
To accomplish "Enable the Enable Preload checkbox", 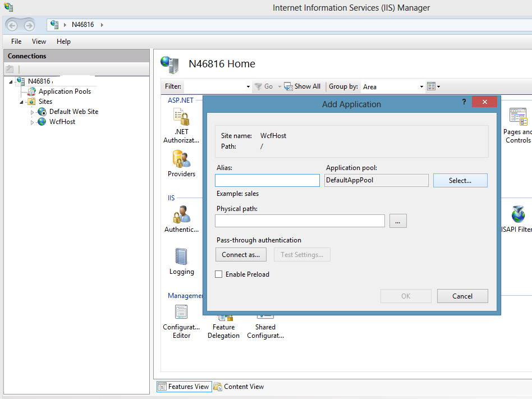I will (x=219, y=274).
